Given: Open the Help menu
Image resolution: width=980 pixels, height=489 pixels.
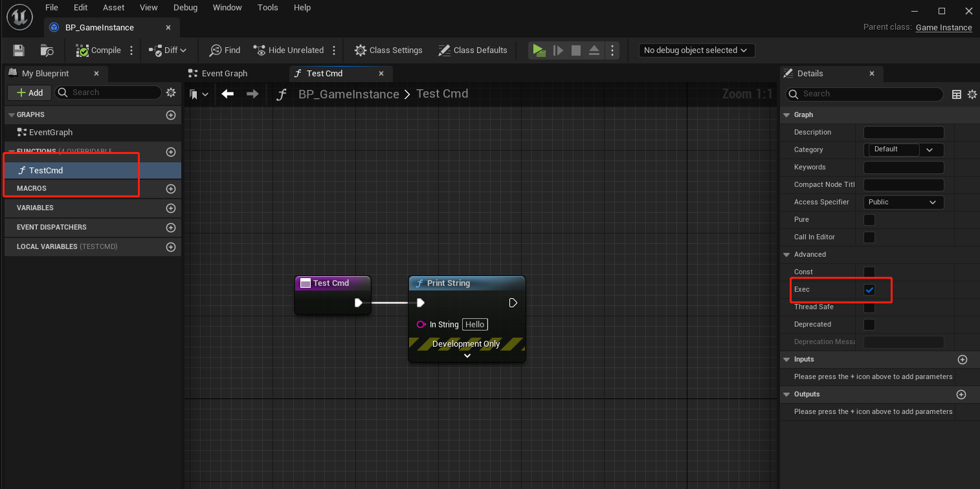Looking at the screenshot, I should coord(302,8).
